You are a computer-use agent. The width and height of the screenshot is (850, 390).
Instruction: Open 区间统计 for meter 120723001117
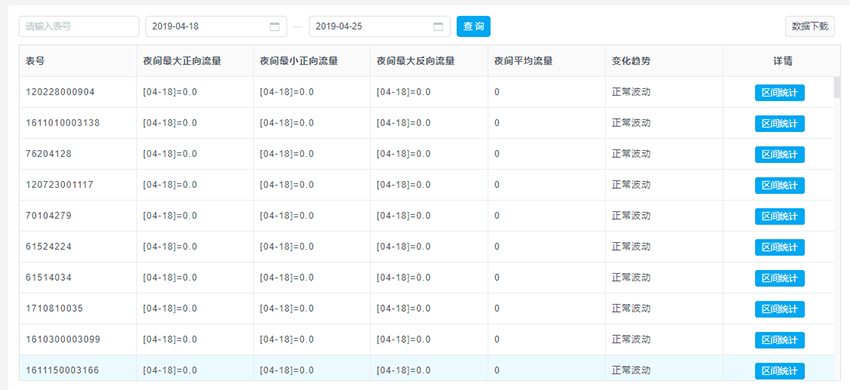click(780, 186)
